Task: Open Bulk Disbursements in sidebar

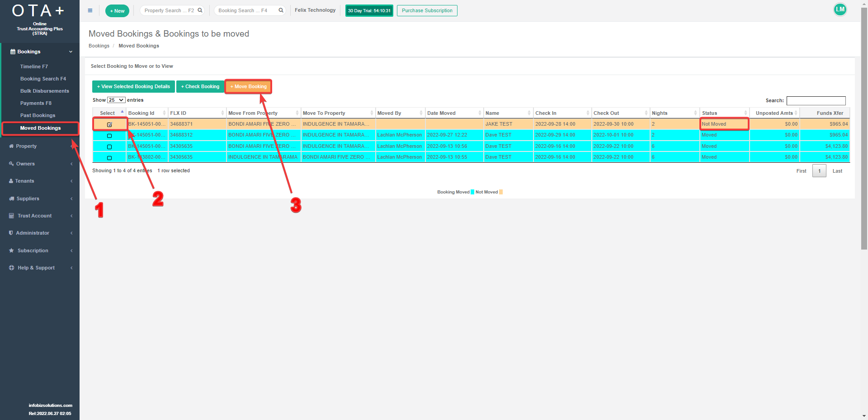Action: click(45, 91)
